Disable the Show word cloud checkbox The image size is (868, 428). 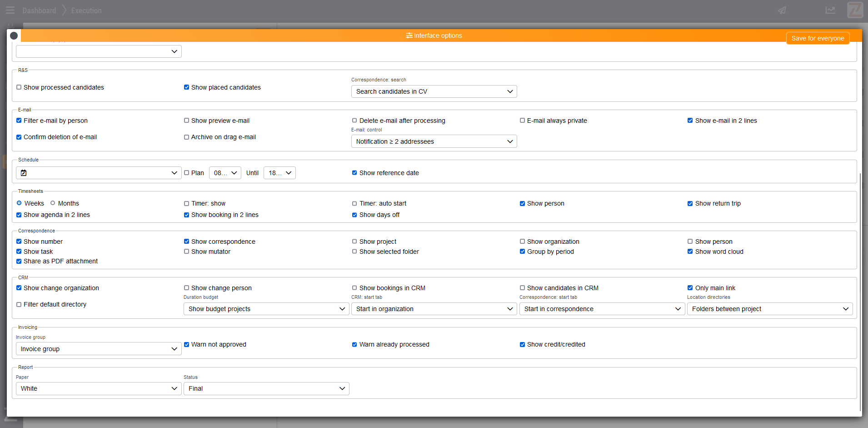point(690,252)
